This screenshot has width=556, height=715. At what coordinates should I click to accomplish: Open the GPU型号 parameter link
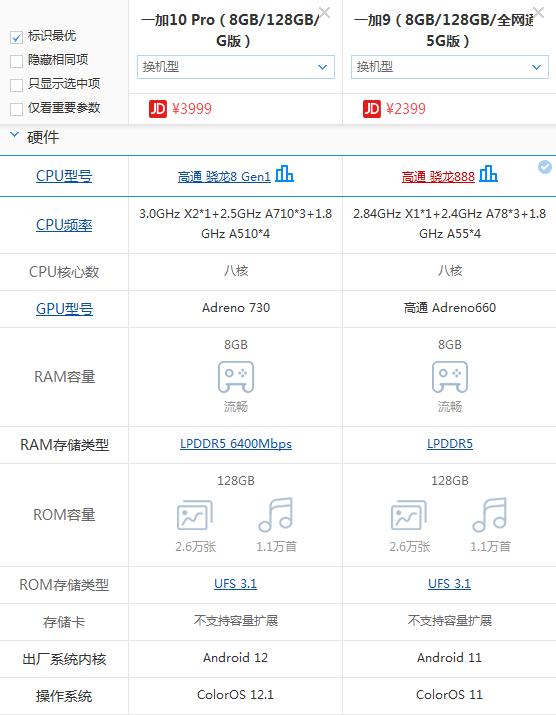click(64, 309)
